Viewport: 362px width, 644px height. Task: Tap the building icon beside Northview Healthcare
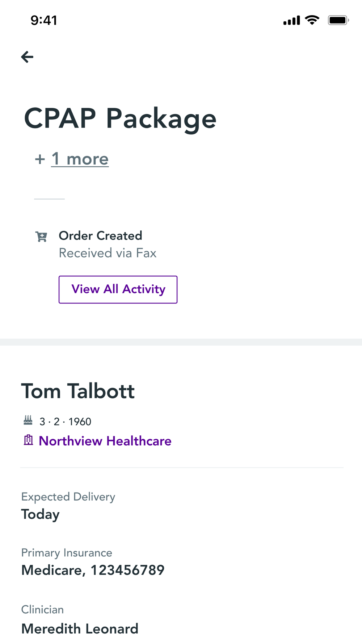pos(28,440)
